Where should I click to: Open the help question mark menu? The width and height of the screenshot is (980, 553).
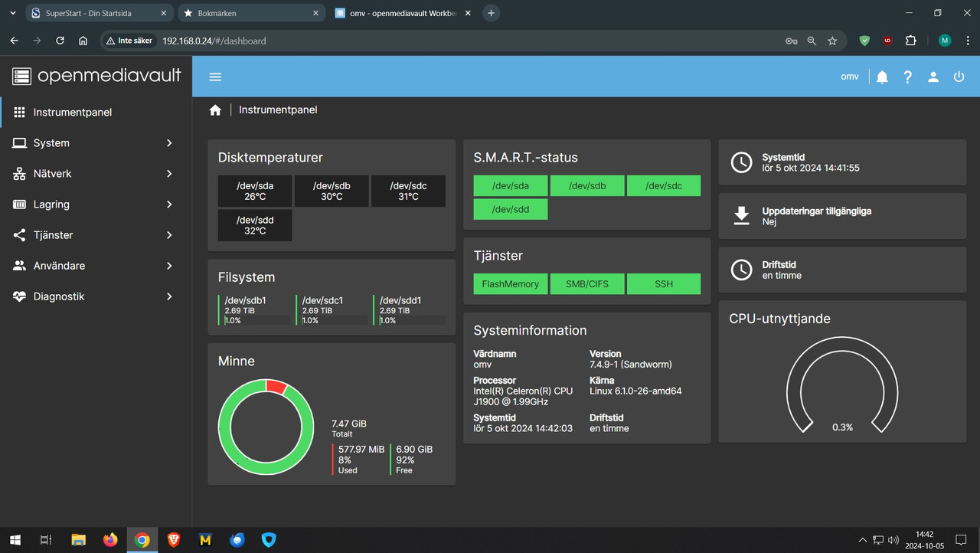point(908,77)
